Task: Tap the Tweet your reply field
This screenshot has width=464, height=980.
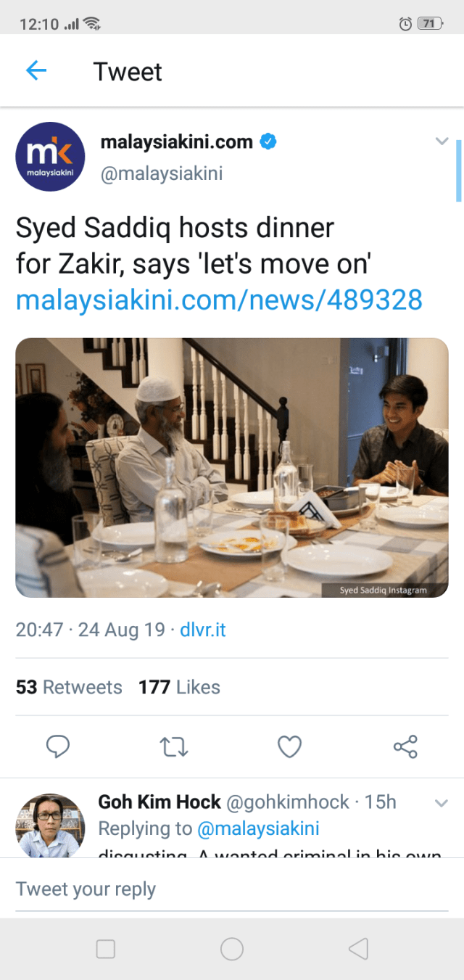Action: click(232, 889)
